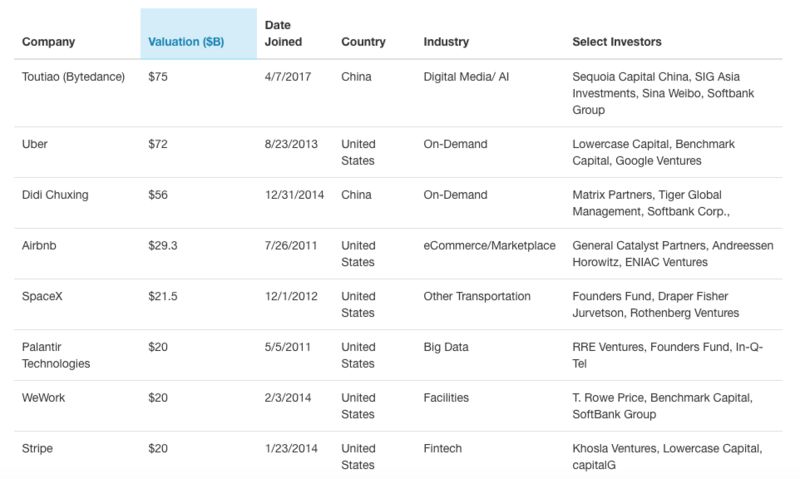The height and width of the screenshot is (479, 800).
Task: Select the Toutiao (Bytedance) company cell
Action: [x=73, y=77]
